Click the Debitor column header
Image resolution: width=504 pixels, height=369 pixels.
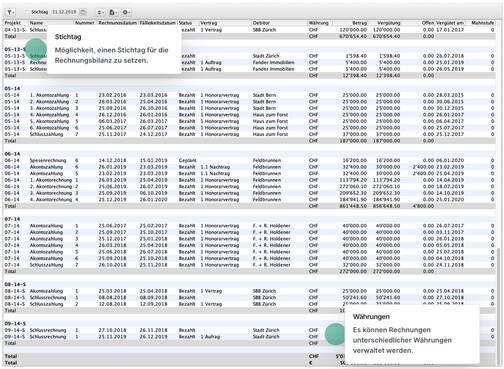(261, 23)
